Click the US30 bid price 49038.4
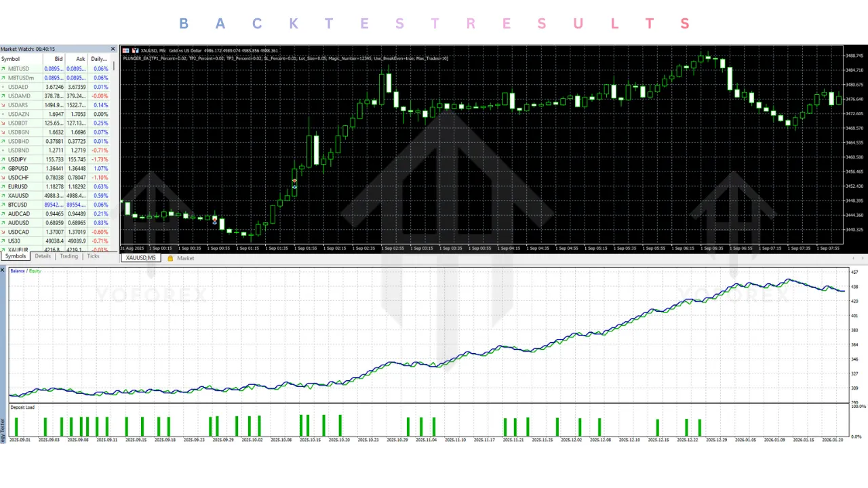 pos(54,241)
